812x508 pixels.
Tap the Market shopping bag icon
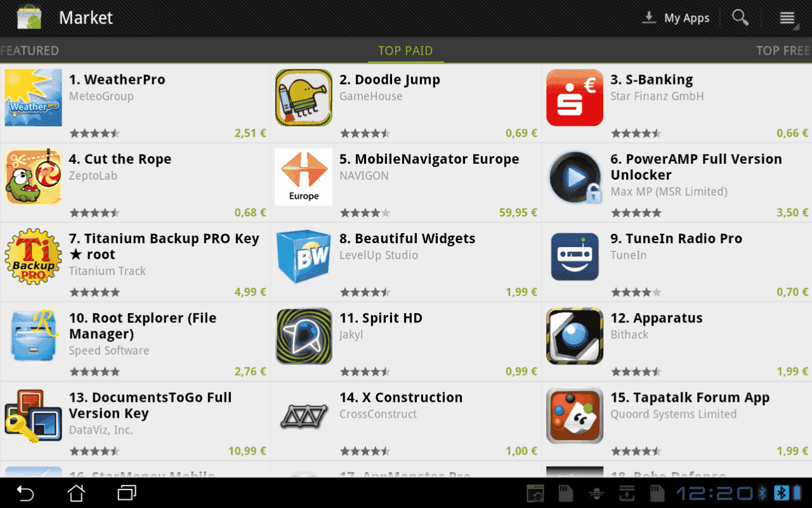29,17
